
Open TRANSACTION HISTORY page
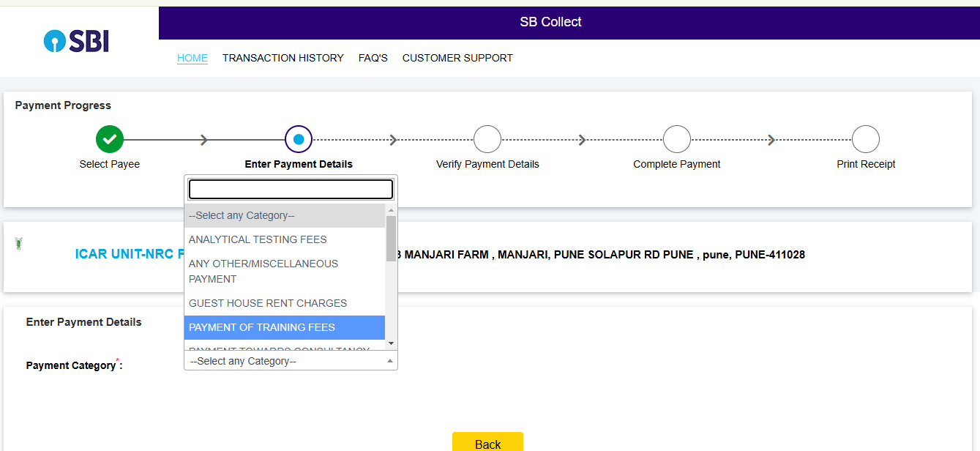tap(283, 58)
